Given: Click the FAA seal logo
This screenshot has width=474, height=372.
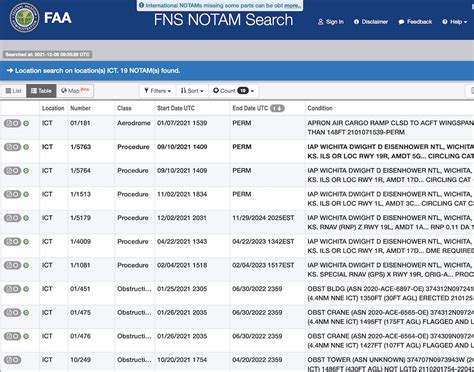Looking at the screenshot, I should (24, 17).
